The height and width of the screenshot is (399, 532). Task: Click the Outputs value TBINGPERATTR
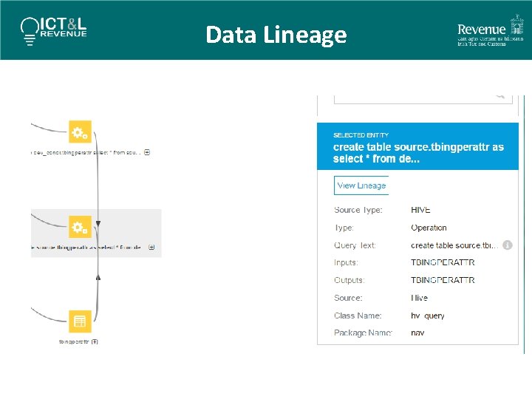coord(443,280)
